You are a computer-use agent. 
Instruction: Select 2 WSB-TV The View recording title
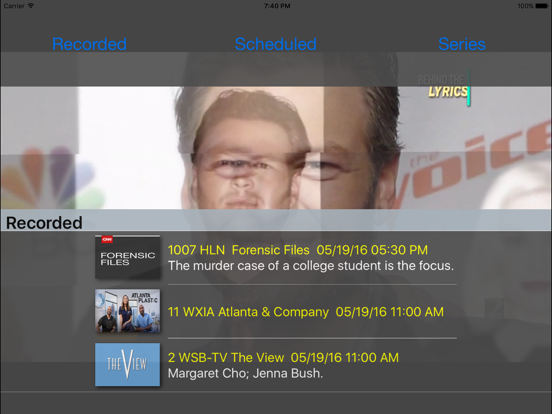point(283,358)
